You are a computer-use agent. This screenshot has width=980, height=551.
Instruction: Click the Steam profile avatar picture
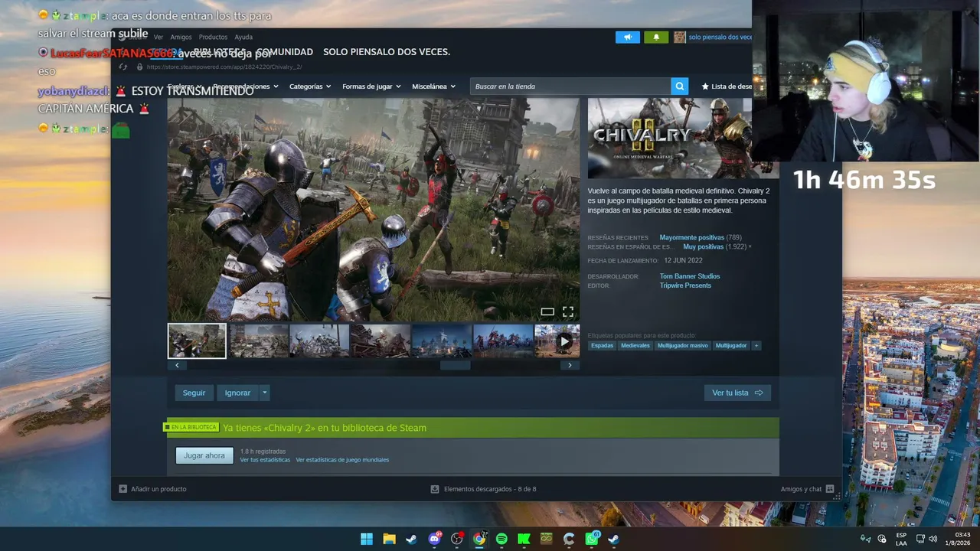679,37
